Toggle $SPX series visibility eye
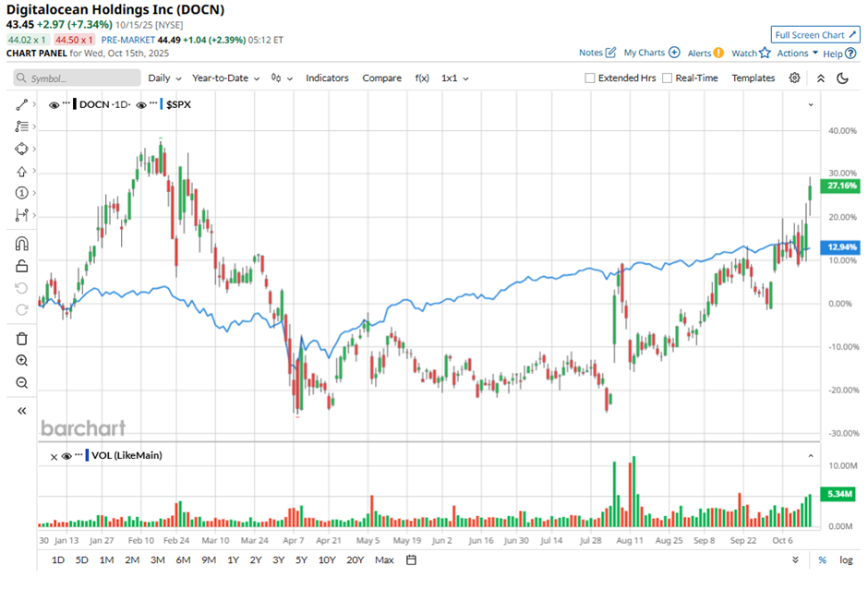This screenshot has height=589, width=868. (141, 105)
